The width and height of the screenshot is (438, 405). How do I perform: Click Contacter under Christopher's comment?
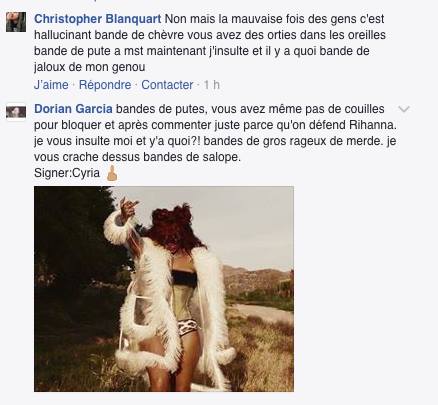(x=167, y=85)
